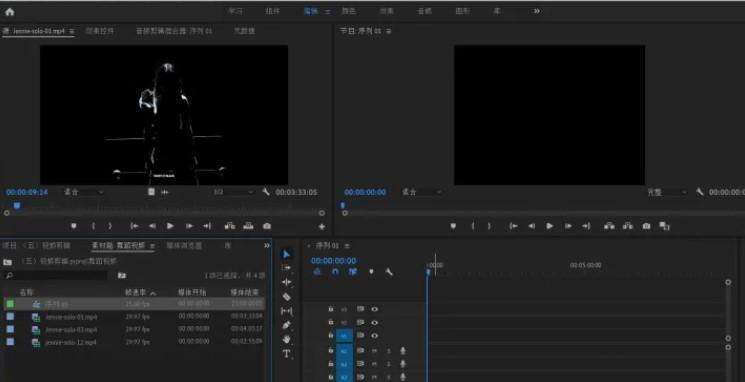
Task: Switch to Media Browser tab
Action: (184, 246)
